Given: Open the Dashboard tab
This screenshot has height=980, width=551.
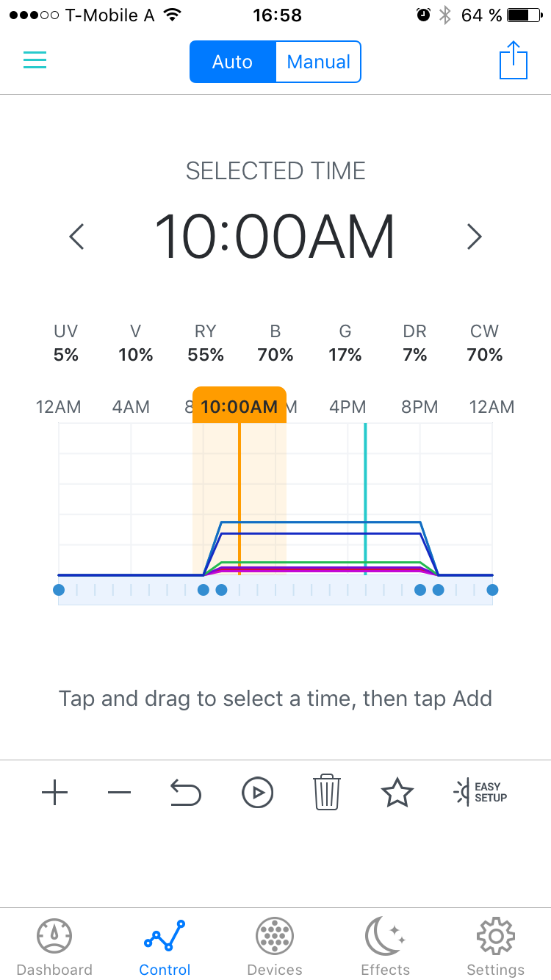Looking at the screenshot, I should [x=55, y=947].
